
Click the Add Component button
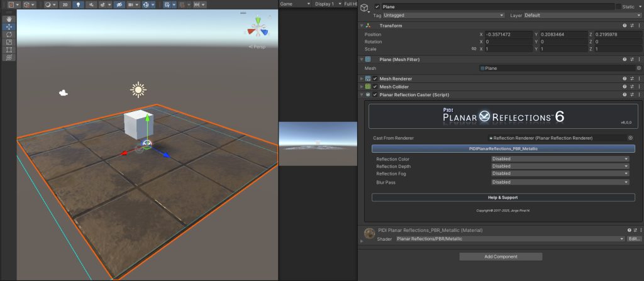[501, 256]
